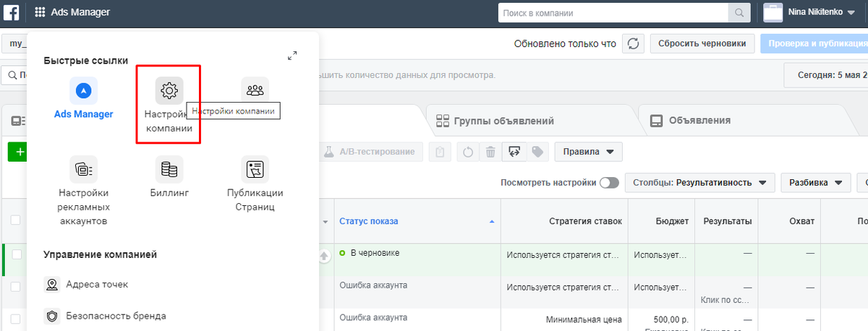Click the В черновике status text
Screen dimensions: 868x331
375,253
